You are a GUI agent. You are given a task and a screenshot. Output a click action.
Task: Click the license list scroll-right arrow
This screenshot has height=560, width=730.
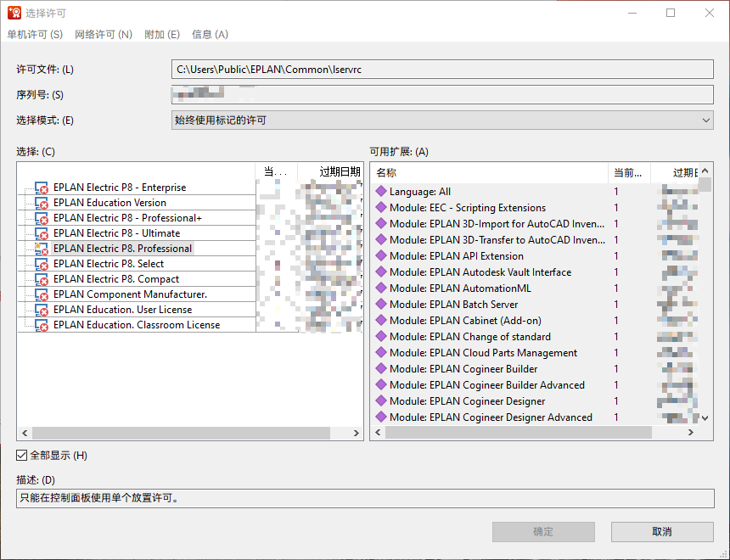pos(357,433)
